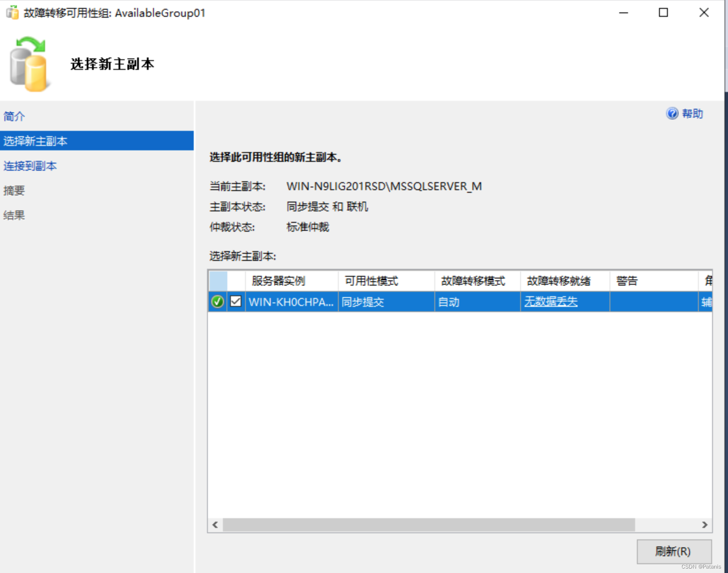The image size is (728, 573).
Task: Open the 无数据丢失 failover readiness link
Action: 551,302
